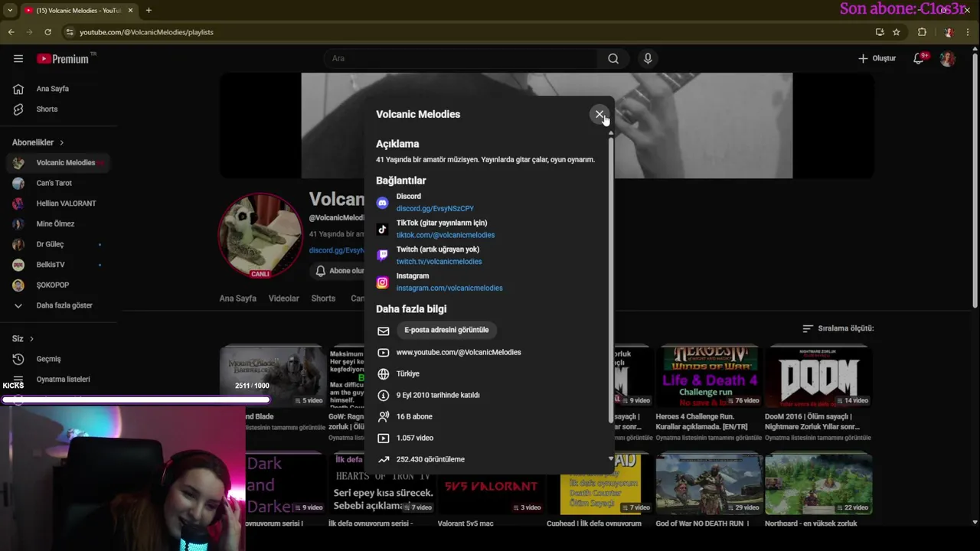Viewport: 980px width, 551px height.
Task: Click the 16 B abone entry
Action: coord(414,417)
